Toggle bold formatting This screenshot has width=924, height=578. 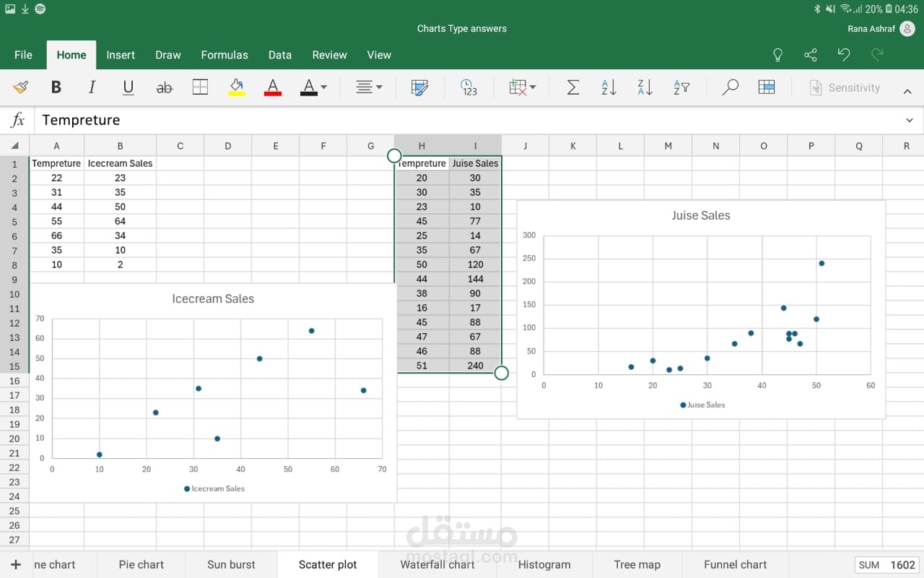click(56, 87)
